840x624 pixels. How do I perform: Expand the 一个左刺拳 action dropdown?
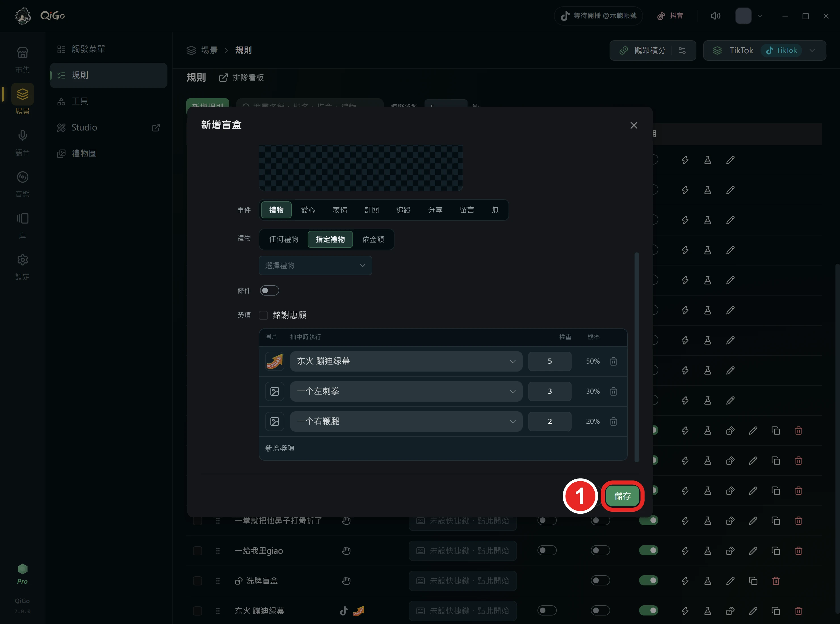406,391
